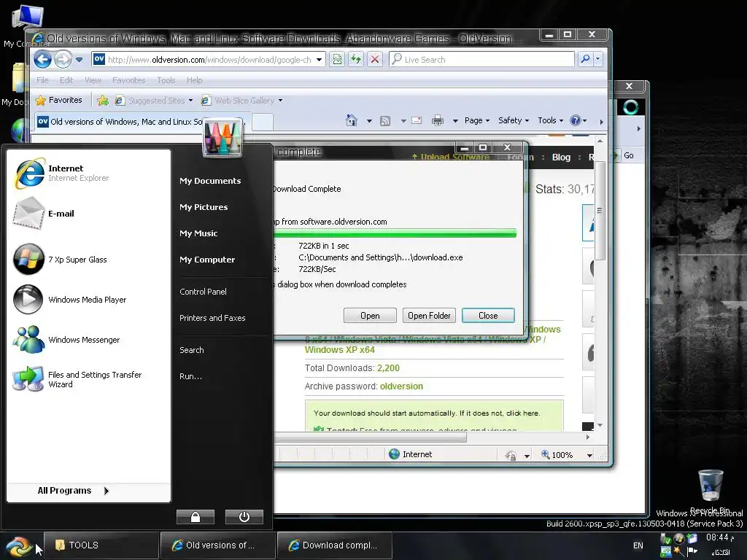Open the Tools menu in menu bar
The image size is (747, 560).
pyautogui.click(x=166, y=80)
